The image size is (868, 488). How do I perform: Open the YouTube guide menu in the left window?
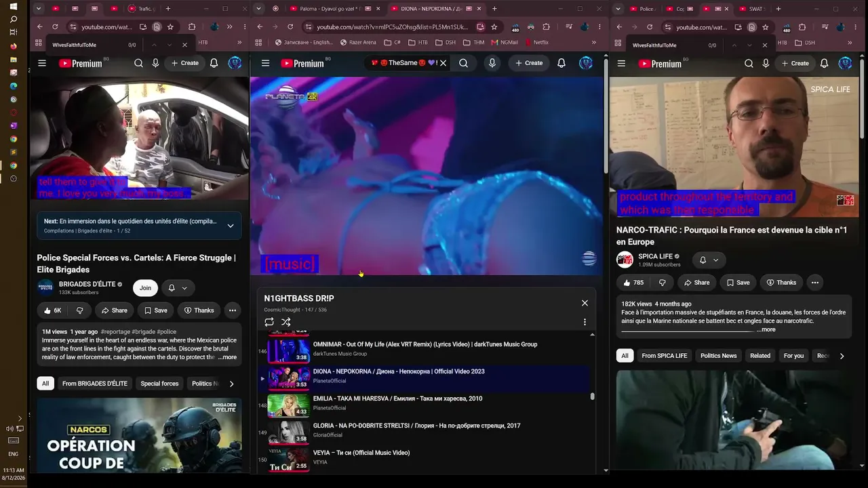click(42, 63)
